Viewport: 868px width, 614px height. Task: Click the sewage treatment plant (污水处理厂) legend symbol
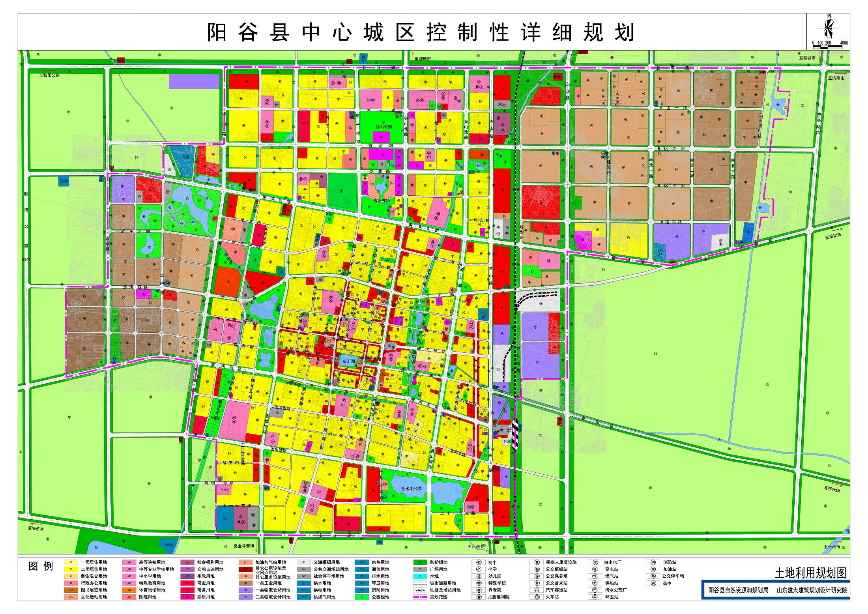click(595, 590)
